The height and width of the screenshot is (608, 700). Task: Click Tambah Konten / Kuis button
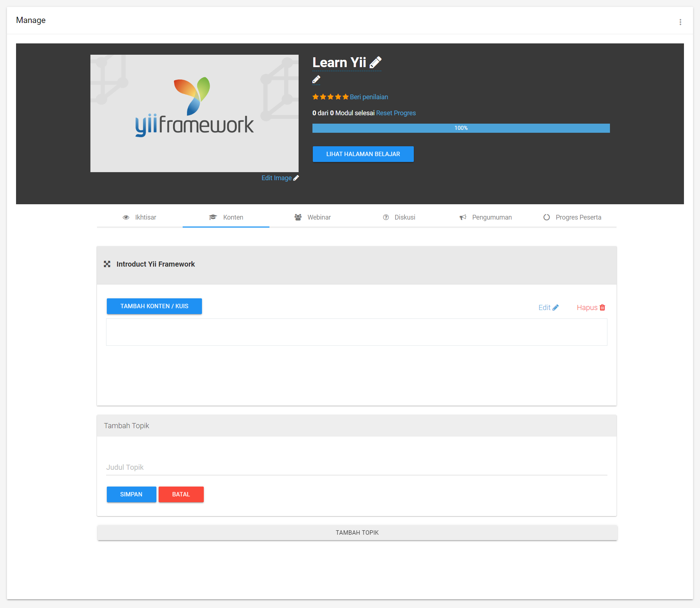pyautogui.click(x=154, y=306)
